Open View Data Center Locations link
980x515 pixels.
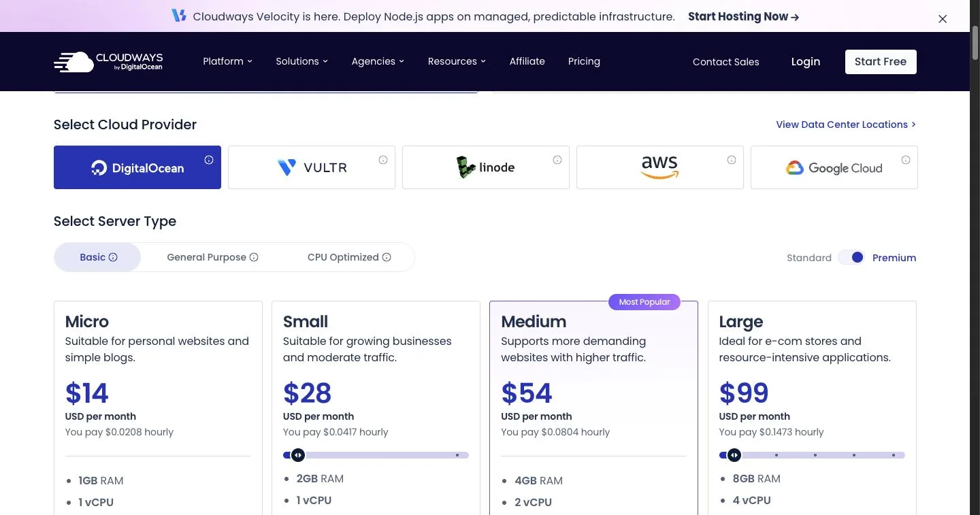846,124
